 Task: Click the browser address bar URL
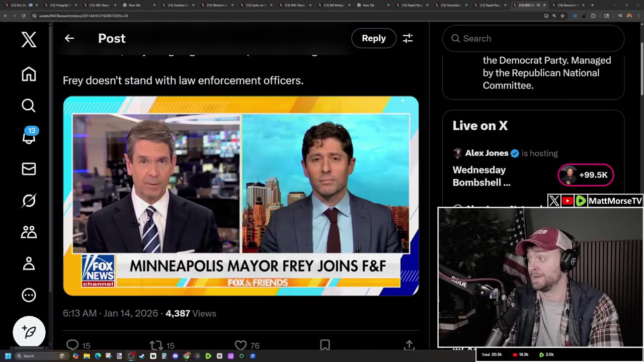pos(84,16)
